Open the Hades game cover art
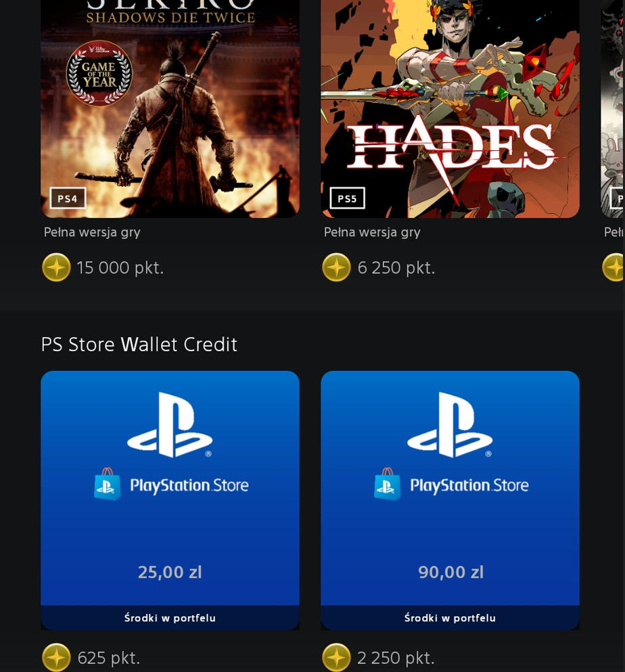This screenshot has height=672, width=625. click(450, 109)
